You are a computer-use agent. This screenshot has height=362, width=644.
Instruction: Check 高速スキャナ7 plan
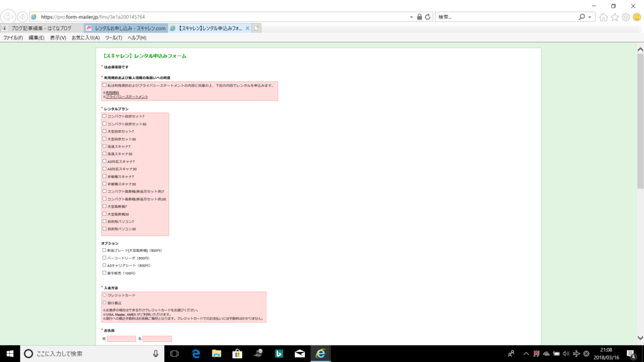pyautogui.click(x=104, y=146)
